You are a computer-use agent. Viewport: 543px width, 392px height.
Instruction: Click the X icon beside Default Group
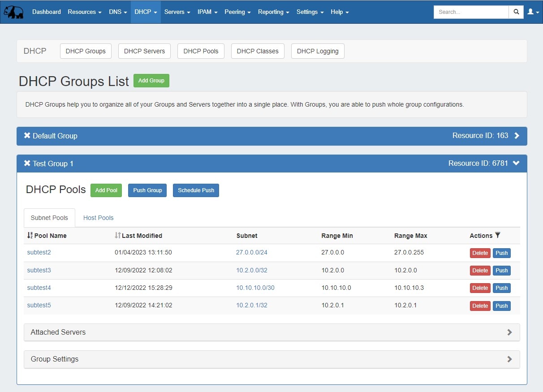(27, 136)
